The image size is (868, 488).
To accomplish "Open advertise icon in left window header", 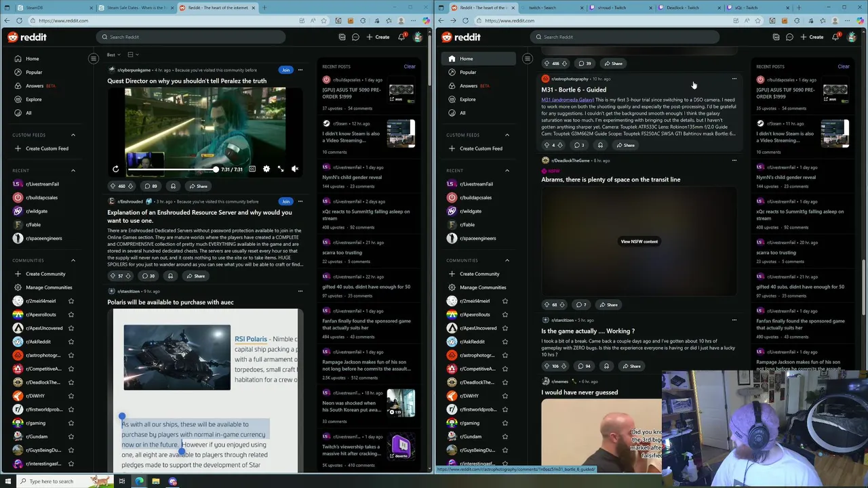I will 342,37.
